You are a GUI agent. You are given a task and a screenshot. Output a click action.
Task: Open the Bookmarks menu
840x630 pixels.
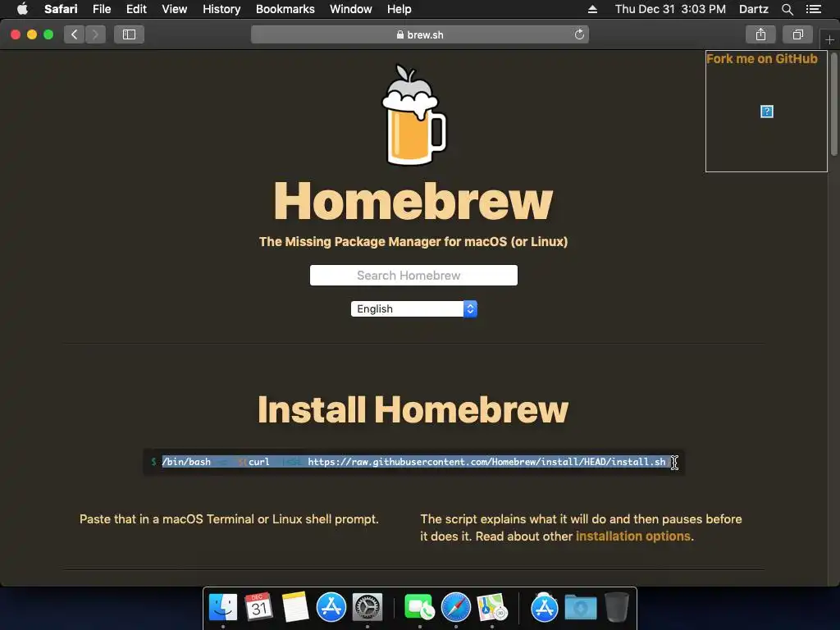(x=285, y=9)
